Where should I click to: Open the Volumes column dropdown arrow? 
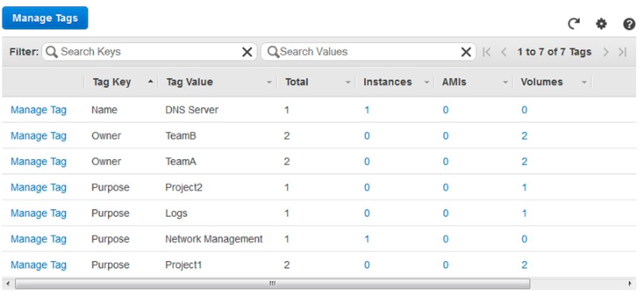[x=584, y=82]
